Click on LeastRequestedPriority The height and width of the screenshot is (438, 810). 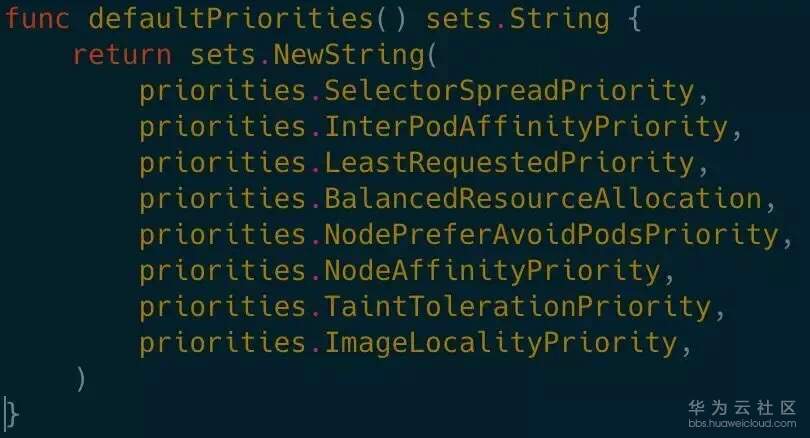[508, 163]
